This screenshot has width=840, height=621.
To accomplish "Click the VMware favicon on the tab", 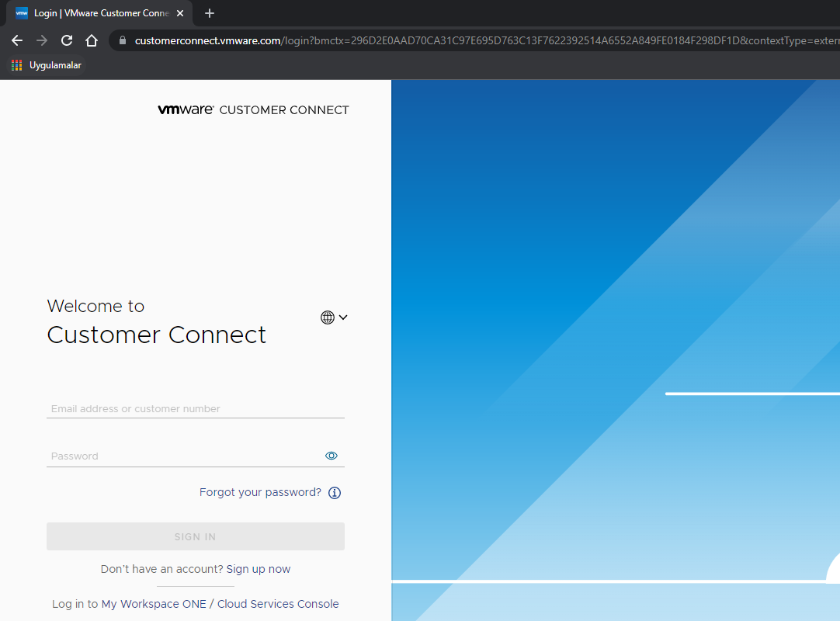I will pyautogui.click(x=22, y=13).
